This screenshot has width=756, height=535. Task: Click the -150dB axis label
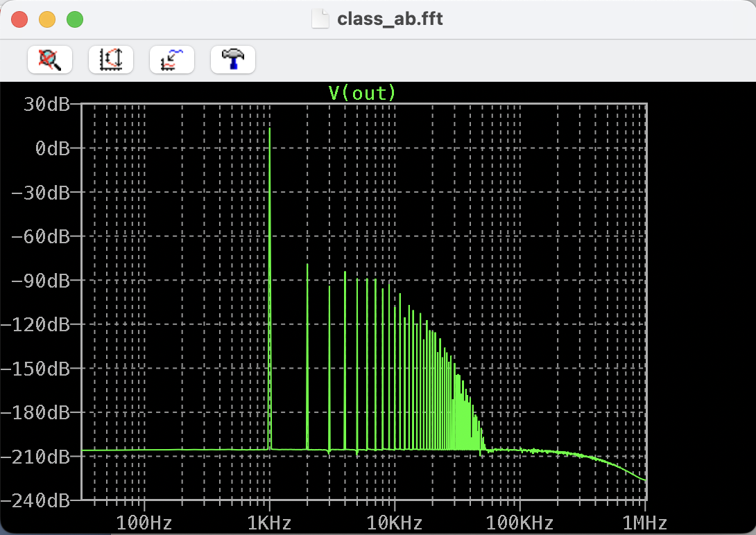35,369
